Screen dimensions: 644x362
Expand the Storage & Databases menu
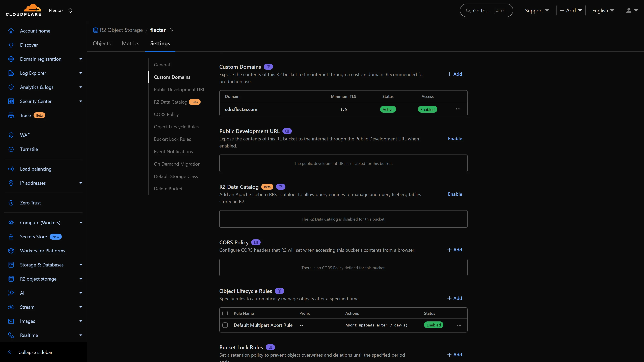click(80, 265)
